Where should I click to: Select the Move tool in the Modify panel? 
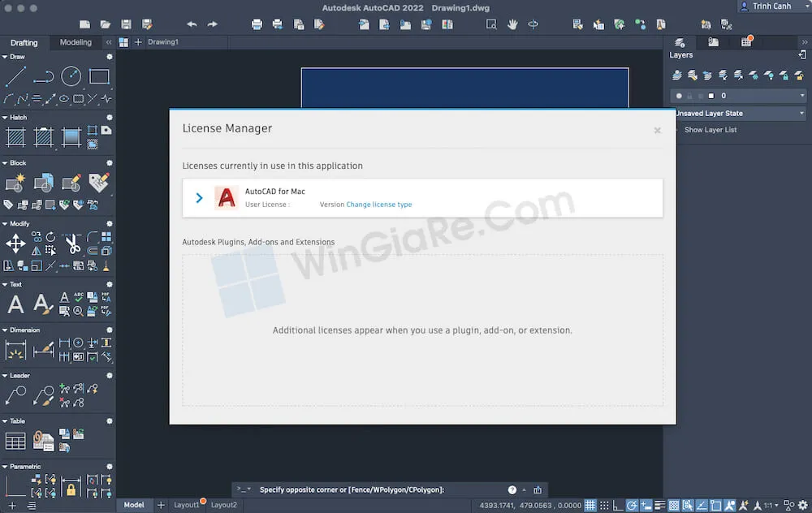(x=15, y=243)
